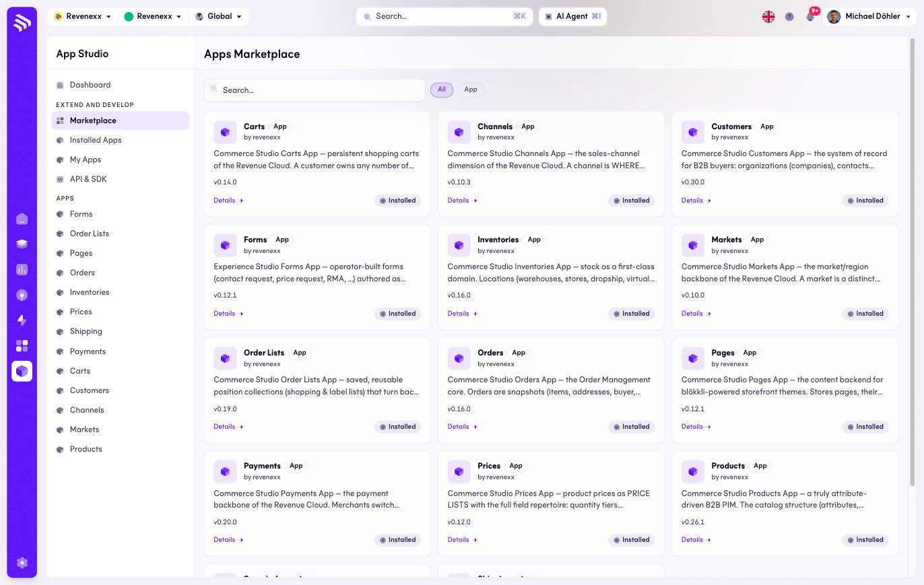Open the notifications bell with 9+ badge
The width and height of the screenshot is (924, 585).
point(811,16)
